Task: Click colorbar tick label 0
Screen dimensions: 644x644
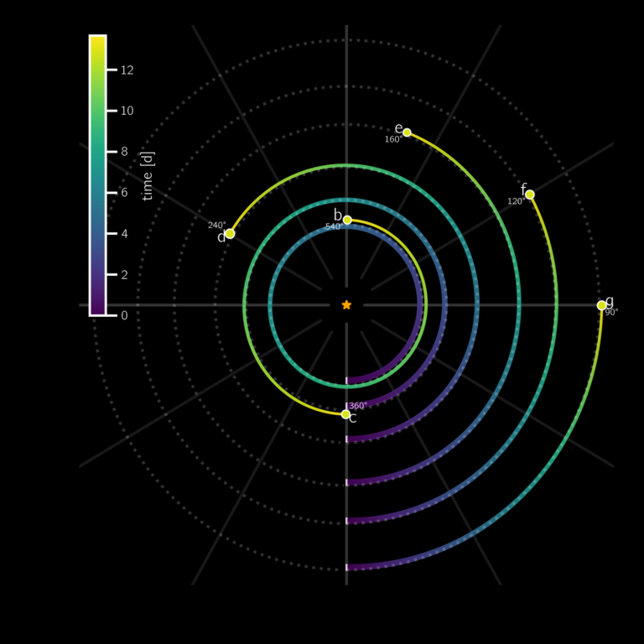Action: pyautogui.click(x=124, y=315)
